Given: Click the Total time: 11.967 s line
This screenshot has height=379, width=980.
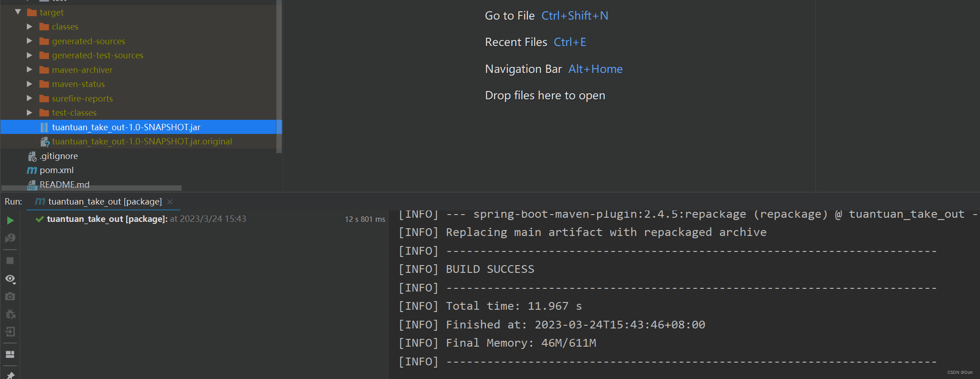Looking at the screenshot, I should [490, 306].
